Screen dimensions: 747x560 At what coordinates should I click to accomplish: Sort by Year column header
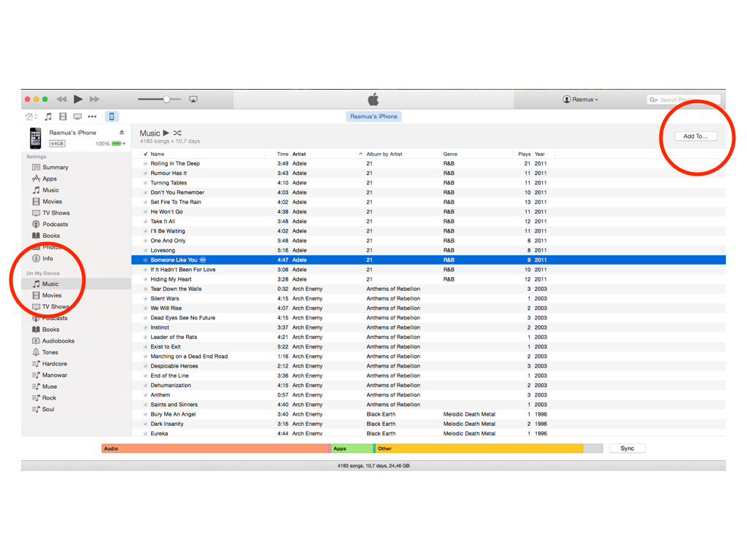(543, 154)
